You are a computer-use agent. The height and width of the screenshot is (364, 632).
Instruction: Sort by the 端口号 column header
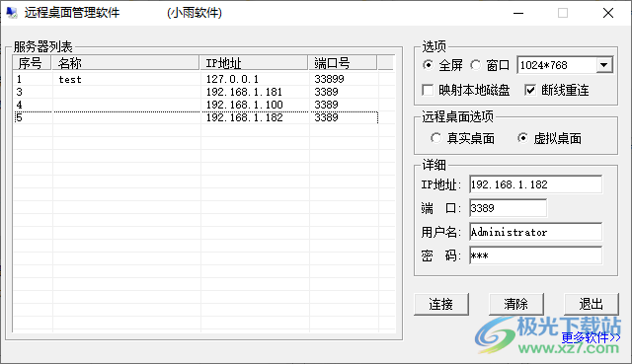(x=343, y=63)
